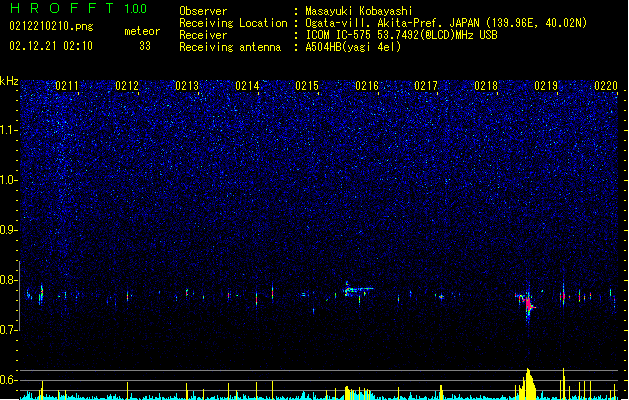Click the yellow 'meteor' label
The width and height of the screenshot is (629, 400).
coord(142,31)
